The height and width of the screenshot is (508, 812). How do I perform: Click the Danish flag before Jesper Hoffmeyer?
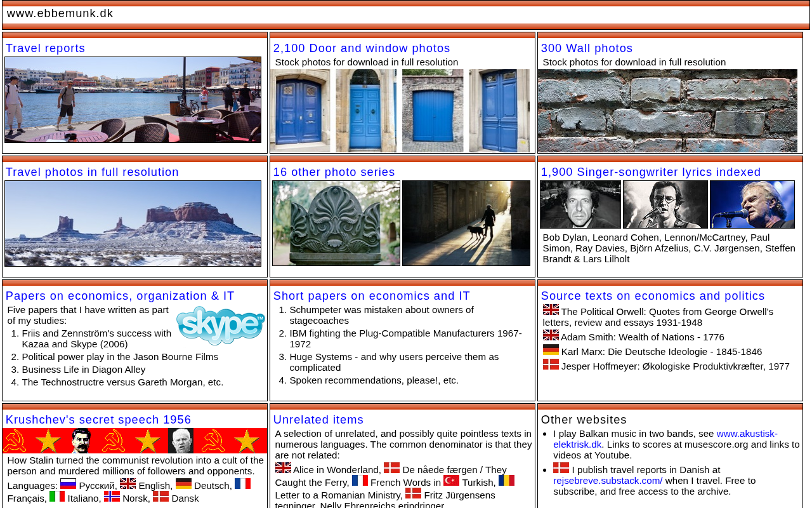[x=551, y=364]
